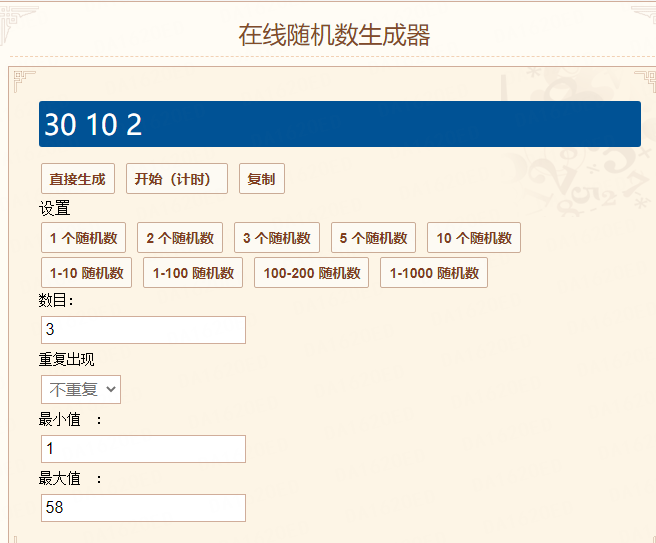
Task: Copy results with the 复制 button
Action: tap(262, 179)
